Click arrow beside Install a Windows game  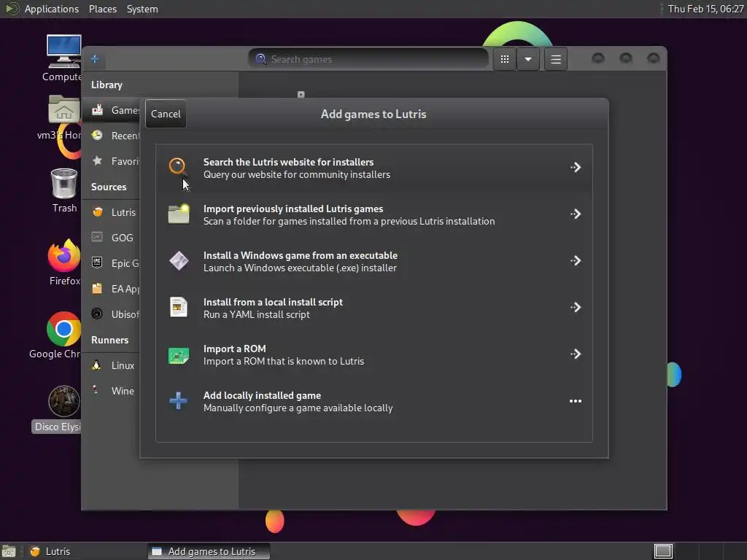pyautogui.click(x=576, y=260)
